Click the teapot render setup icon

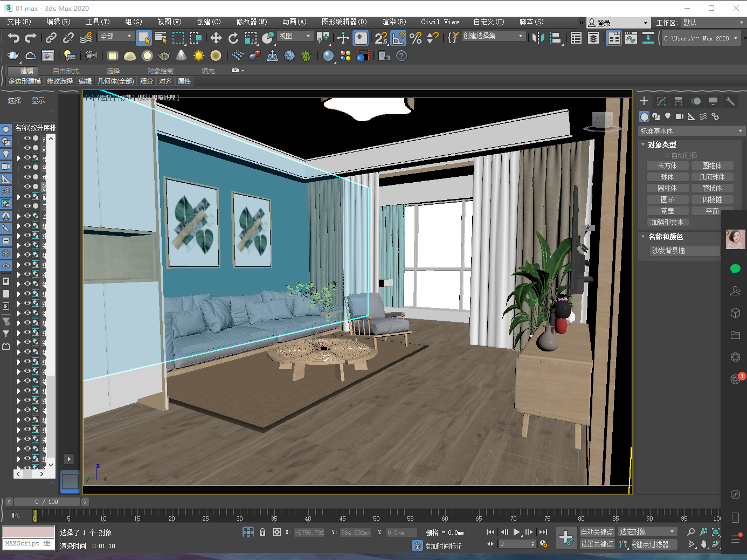(13, 56)
